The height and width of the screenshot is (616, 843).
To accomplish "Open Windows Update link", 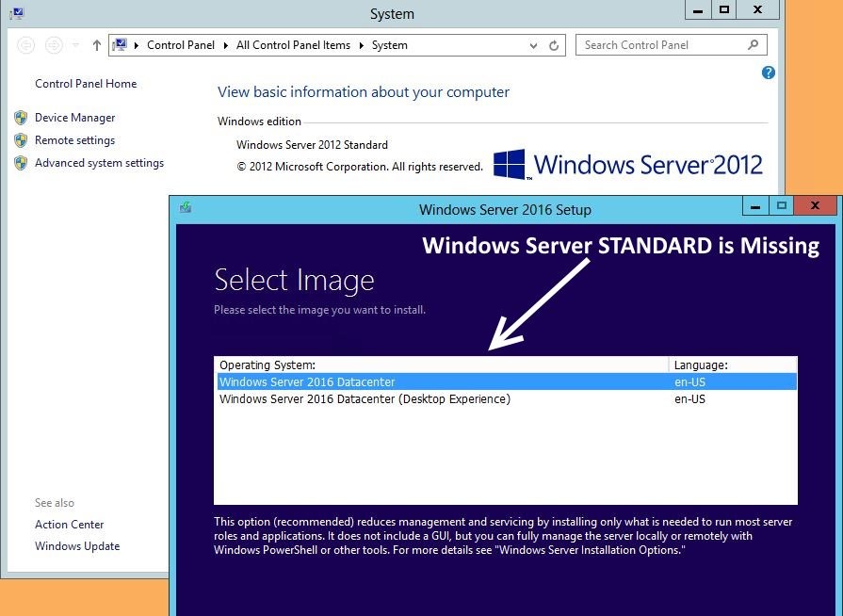I will pos(77,546).
